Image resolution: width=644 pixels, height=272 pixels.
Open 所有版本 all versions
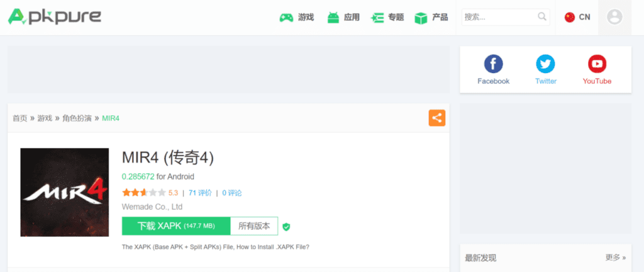[x=254, y=226]
